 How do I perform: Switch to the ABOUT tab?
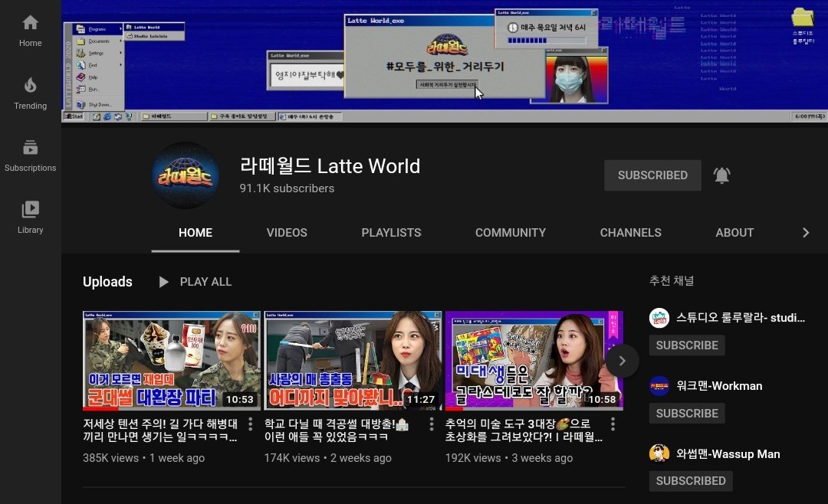pyautogui.click(x=734, y=233)
